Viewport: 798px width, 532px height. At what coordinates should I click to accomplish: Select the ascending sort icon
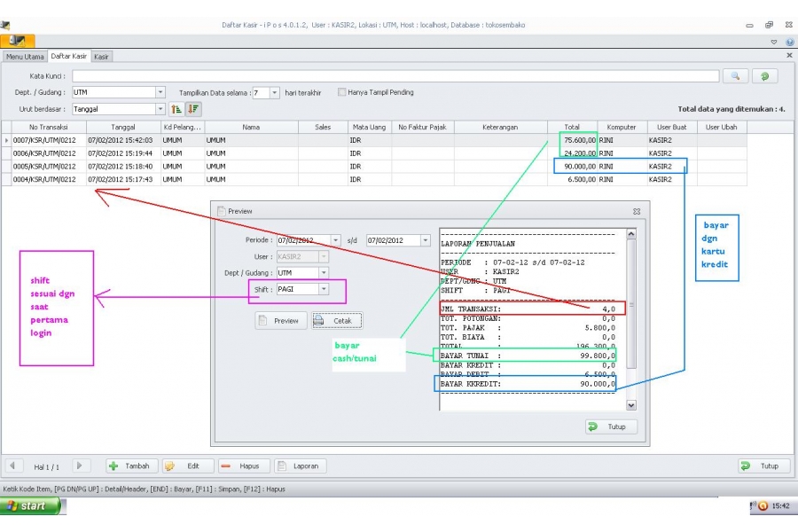(x=176, y=109)
